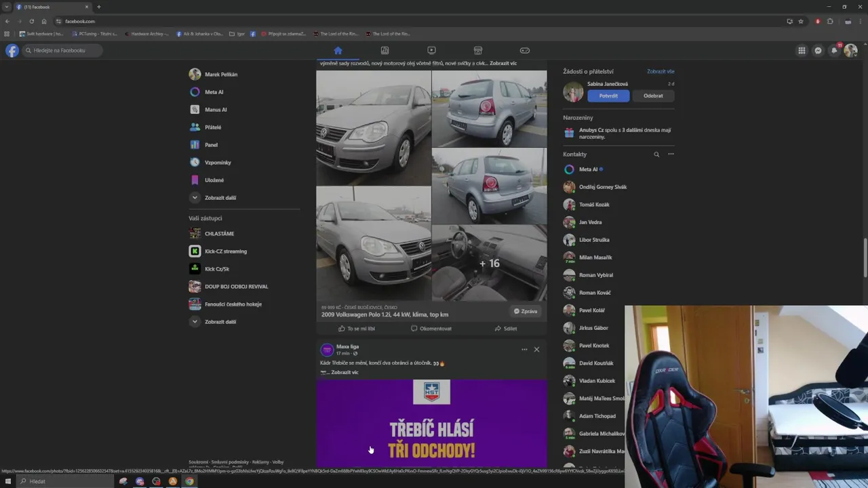The height and width of the screenshot is (488, 868).
Task: Open the notifications bell
Action: [834, 50]
